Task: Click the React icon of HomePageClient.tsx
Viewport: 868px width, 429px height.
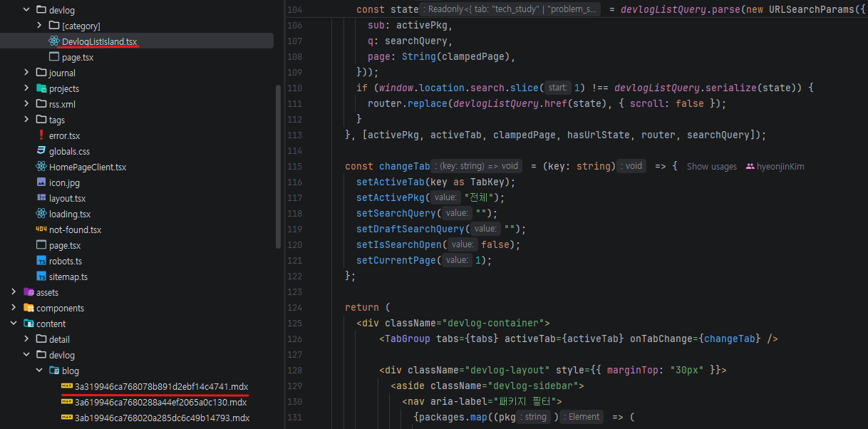Action: (41, 167)
